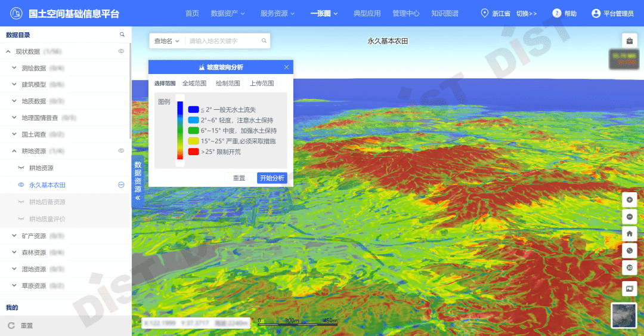644x336 pixels.
Task: Expand the 森林资源 node
Action: click(14, 252)
